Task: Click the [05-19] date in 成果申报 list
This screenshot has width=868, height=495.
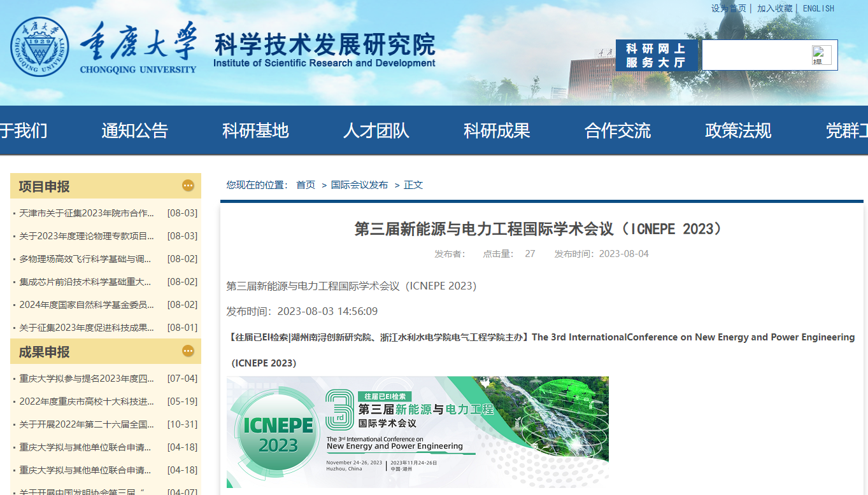Action: tap(182, 401)
